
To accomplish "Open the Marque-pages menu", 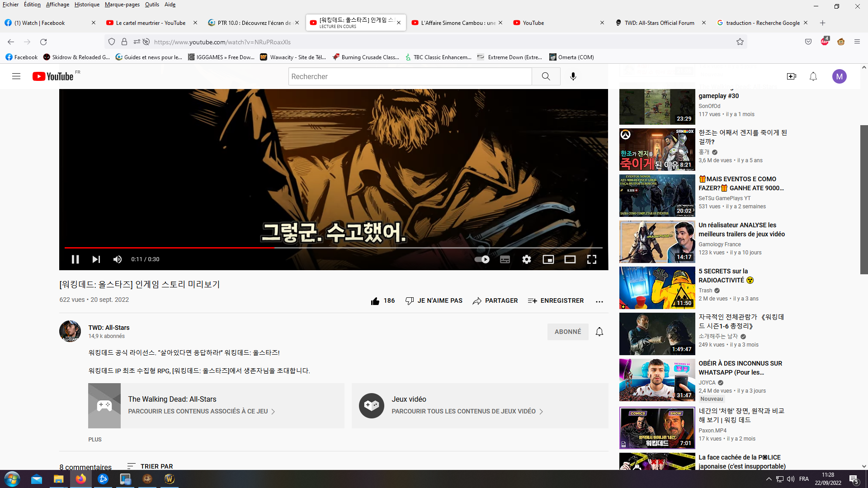I will point(122,5).
